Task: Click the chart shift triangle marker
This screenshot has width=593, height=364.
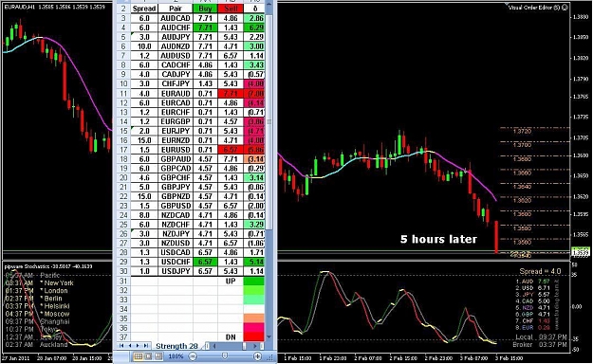Action: [x=508, y=5]
